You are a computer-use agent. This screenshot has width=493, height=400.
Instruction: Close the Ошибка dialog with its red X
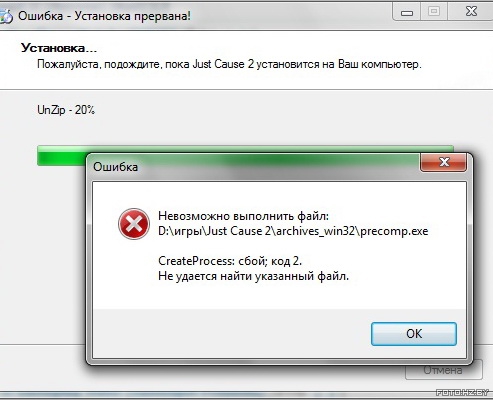tap(444, 162)
